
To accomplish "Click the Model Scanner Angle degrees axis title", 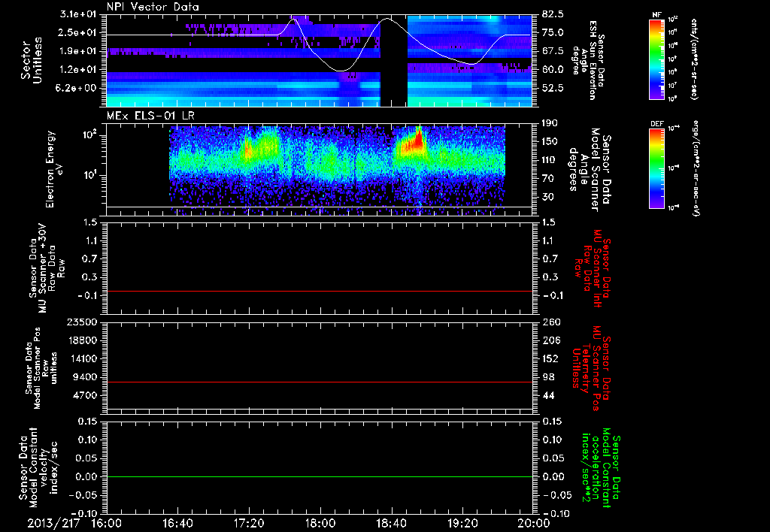I will pos(590,171).
